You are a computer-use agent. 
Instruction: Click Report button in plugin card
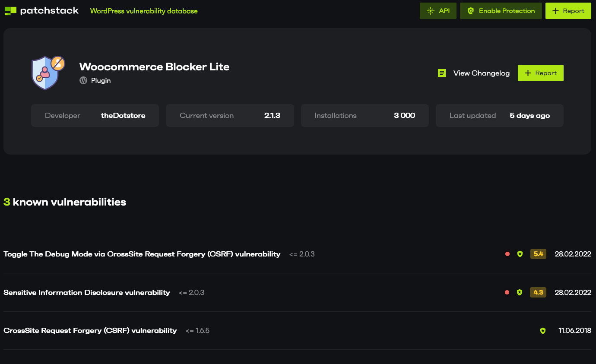click(540, 73)
